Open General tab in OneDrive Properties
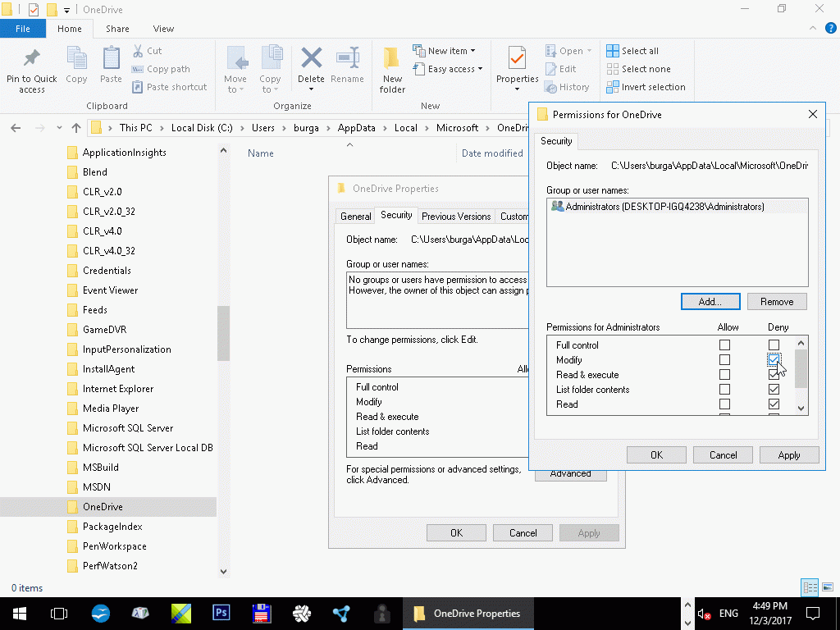Screen dimensions: 840x630 coord(355,216)
